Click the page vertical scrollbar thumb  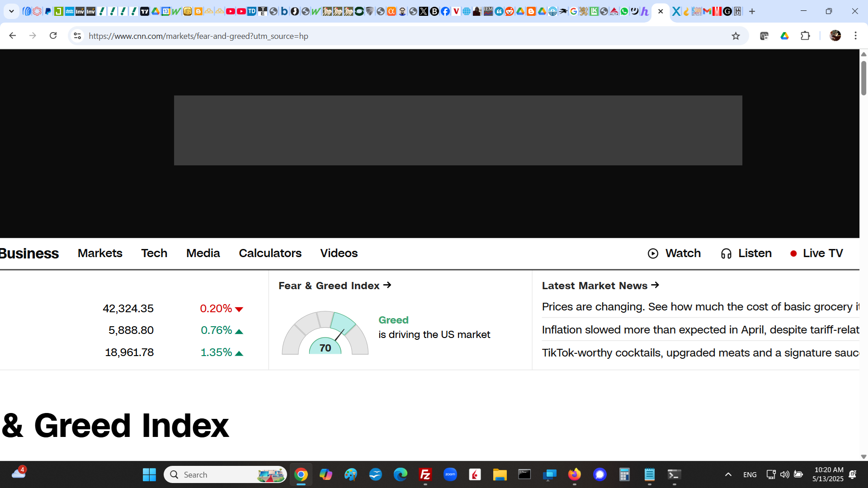863,78
